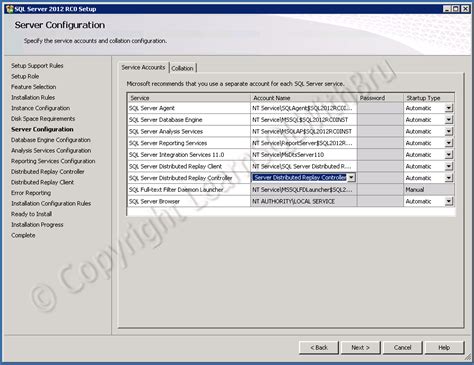Open Startup Type dropdown for Distributed Replay Controller
The height and width of the screenshot is (365, 474).
(x=449, y=178)
